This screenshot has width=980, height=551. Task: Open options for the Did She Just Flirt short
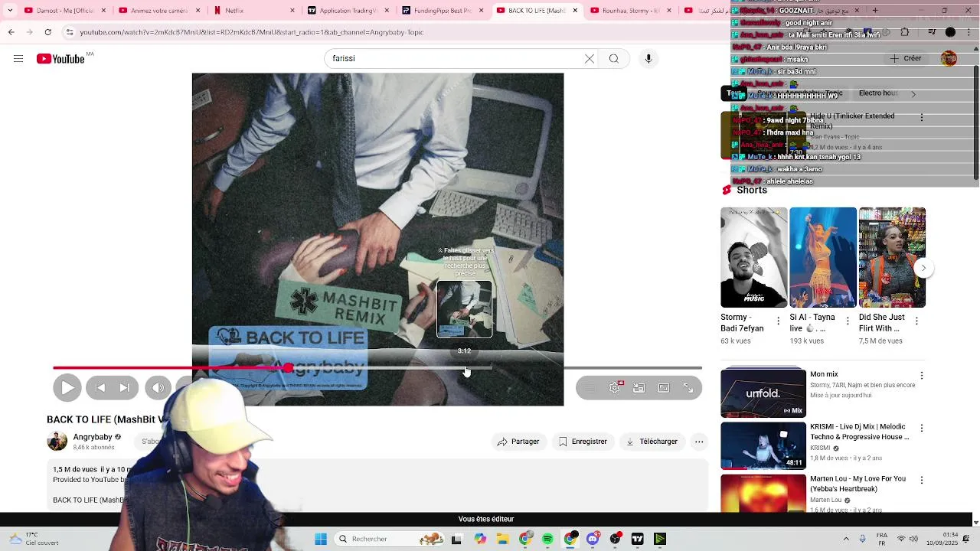(x=916, y=321)
